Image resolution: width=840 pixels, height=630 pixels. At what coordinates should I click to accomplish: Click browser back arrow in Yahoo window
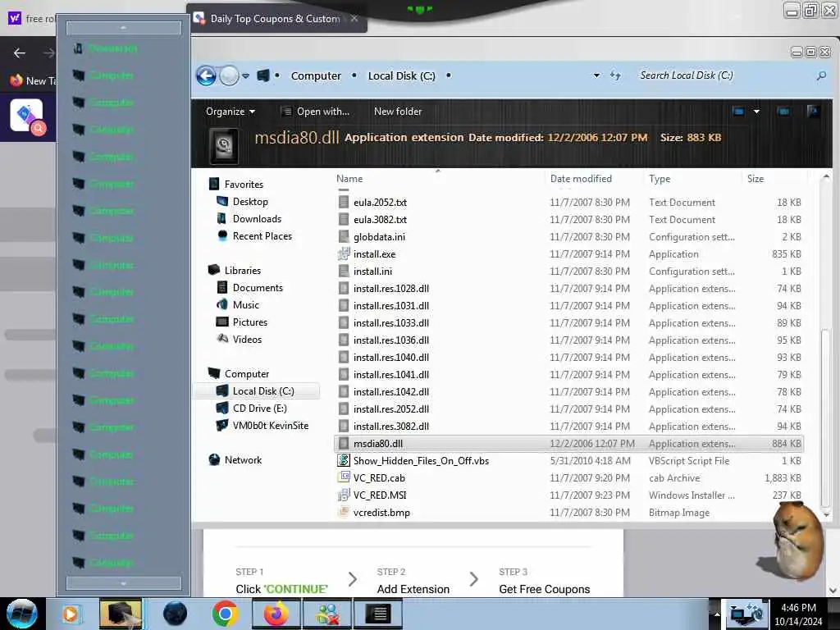(20, 53)
